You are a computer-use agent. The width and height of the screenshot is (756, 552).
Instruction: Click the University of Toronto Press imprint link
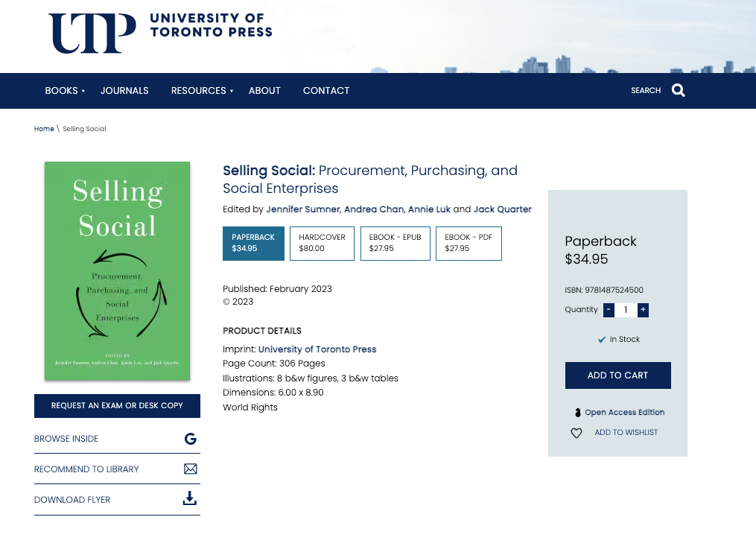[317, 349]
